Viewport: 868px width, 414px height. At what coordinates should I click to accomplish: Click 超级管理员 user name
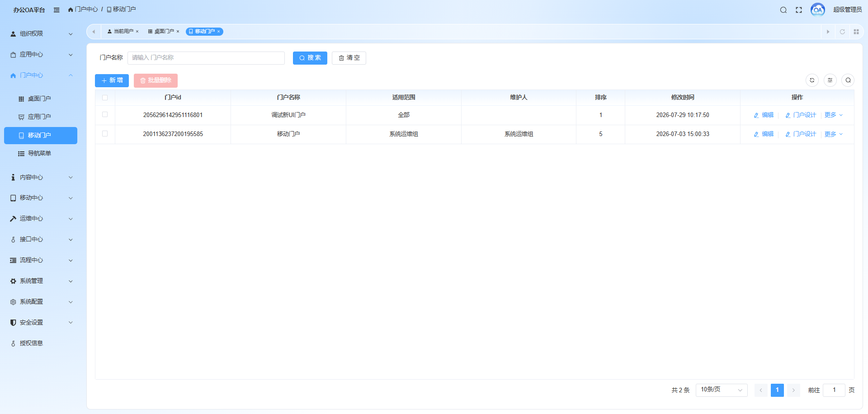848,9
